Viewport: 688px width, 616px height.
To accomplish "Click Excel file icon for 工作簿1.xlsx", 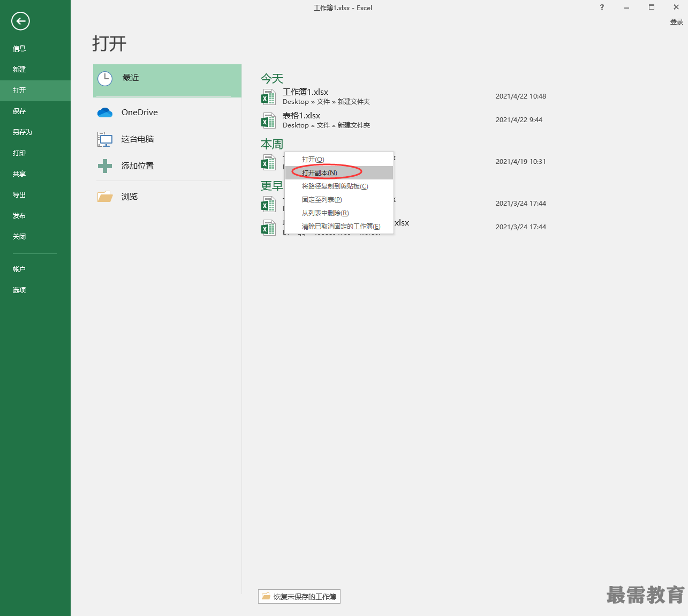I will (x=268, y=97).
